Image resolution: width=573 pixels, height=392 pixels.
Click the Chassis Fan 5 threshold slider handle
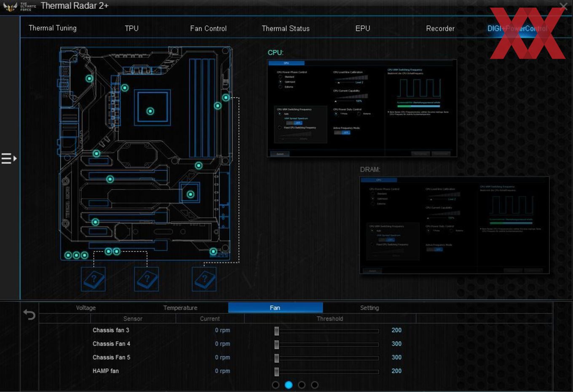pos(277,358)
